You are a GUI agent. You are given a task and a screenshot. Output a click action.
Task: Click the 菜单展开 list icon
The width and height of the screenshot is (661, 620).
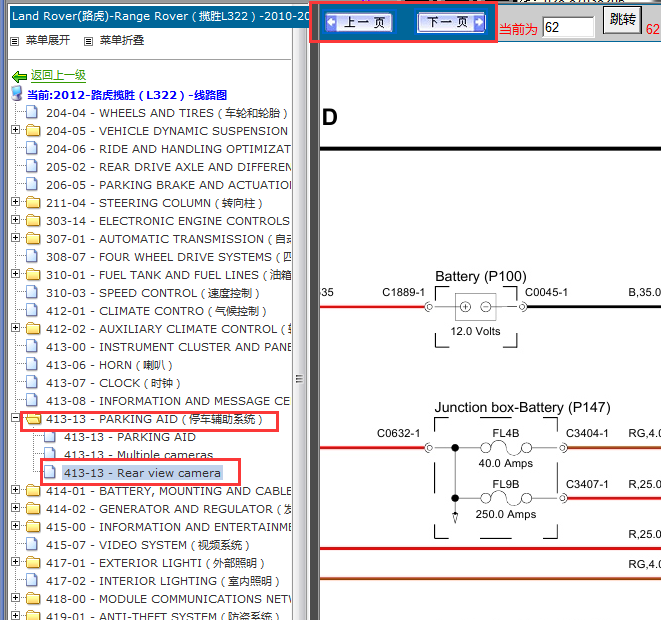[x=15, y=41]
